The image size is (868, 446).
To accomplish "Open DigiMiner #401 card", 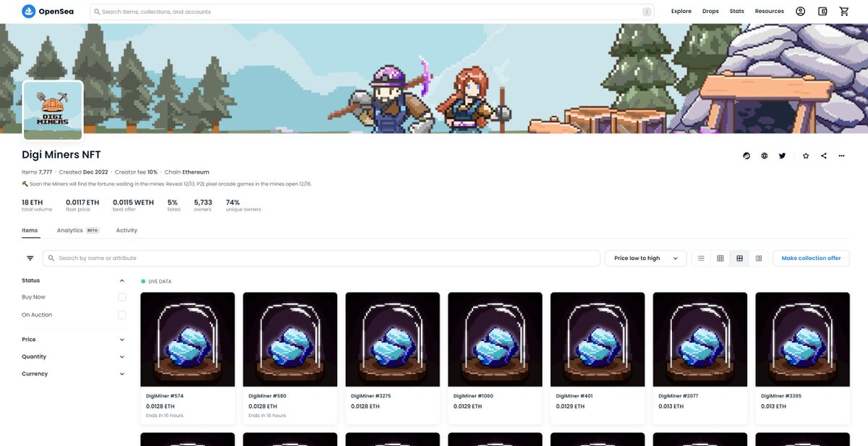I will 598,358.
